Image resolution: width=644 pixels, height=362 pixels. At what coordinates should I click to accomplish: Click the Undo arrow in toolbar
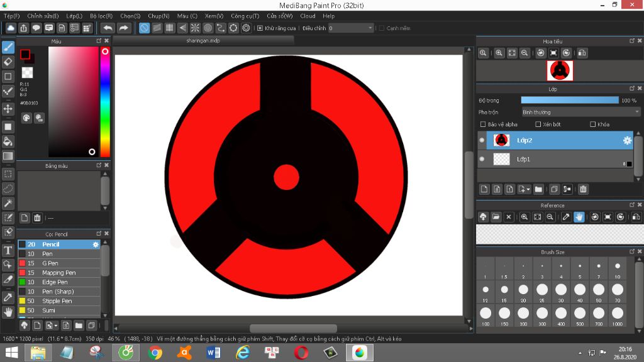click(108, 28)
